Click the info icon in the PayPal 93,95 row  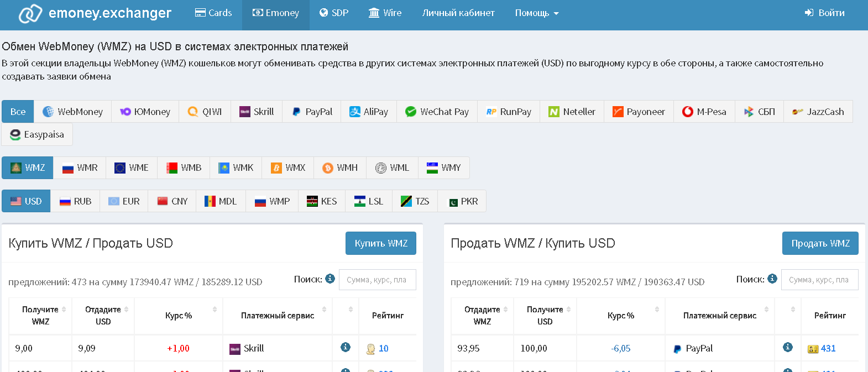click(788, 347)
